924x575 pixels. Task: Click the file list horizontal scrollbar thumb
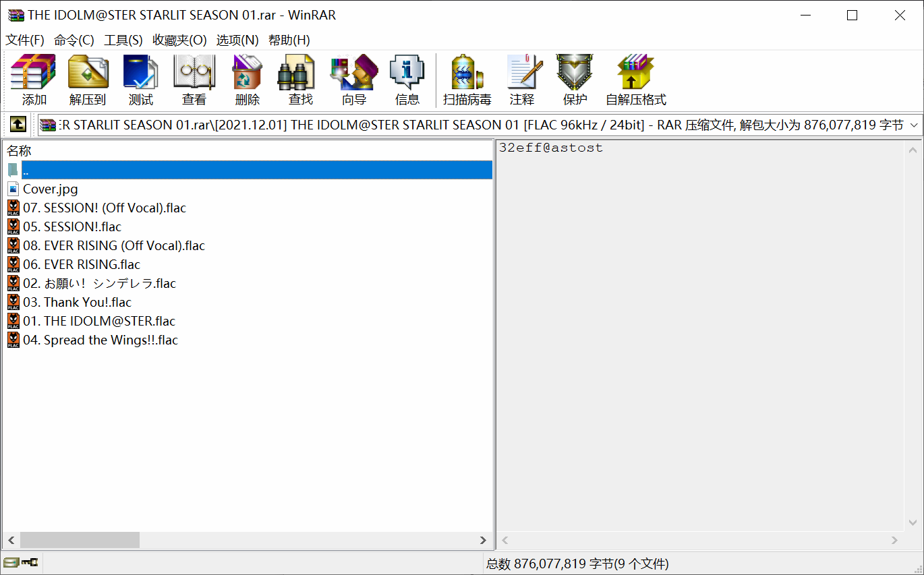pos(80,540)
